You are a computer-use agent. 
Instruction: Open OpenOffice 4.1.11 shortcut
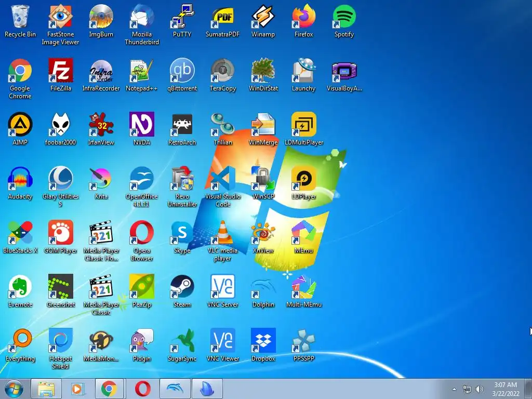[x=141, y=179]
